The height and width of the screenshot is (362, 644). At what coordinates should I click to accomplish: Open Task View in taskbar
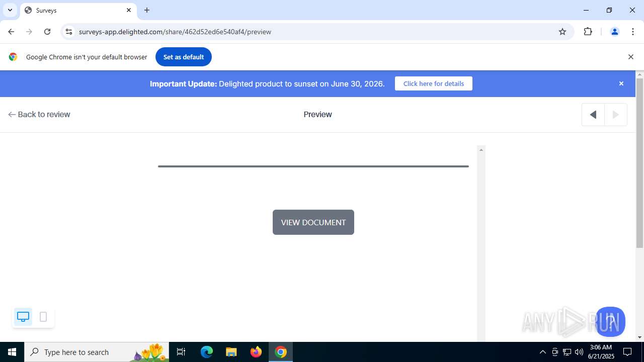click(181, 352)
